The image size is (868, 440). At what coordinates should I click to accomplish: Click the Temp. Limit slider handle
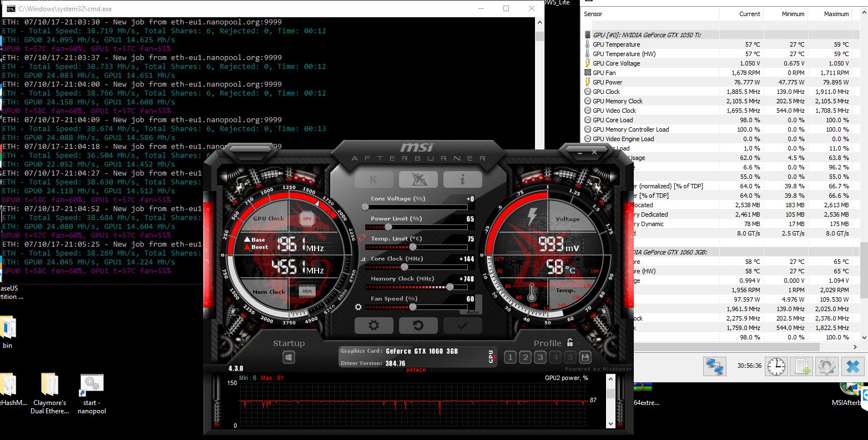click(x=412, y=247)
